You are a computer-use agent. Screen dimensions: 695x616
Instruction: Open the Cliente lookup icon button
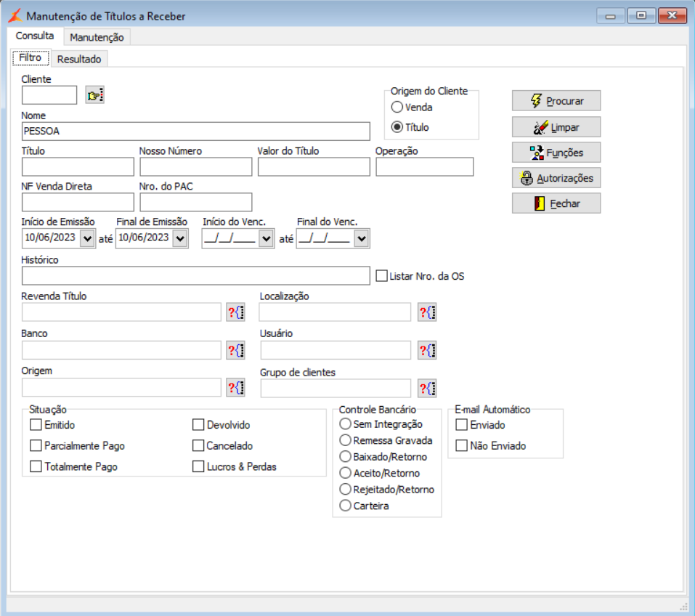[94, 95]
